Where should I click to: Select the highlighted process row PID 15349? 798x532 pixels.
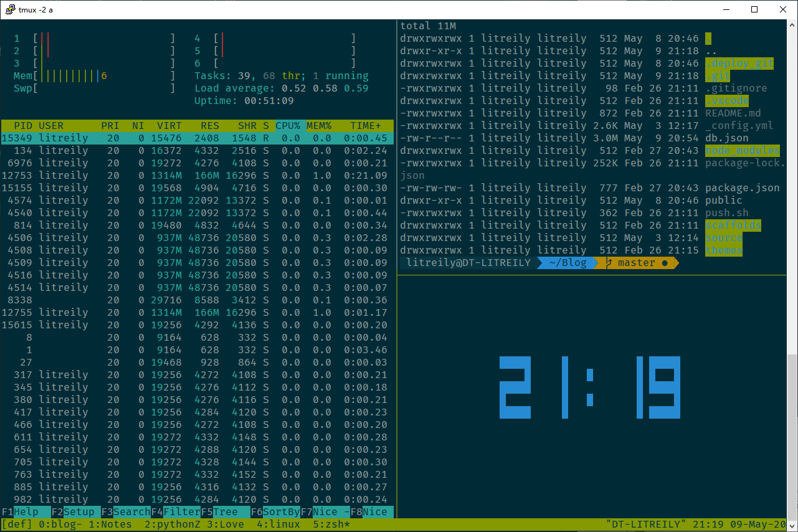tap(197, 138)
